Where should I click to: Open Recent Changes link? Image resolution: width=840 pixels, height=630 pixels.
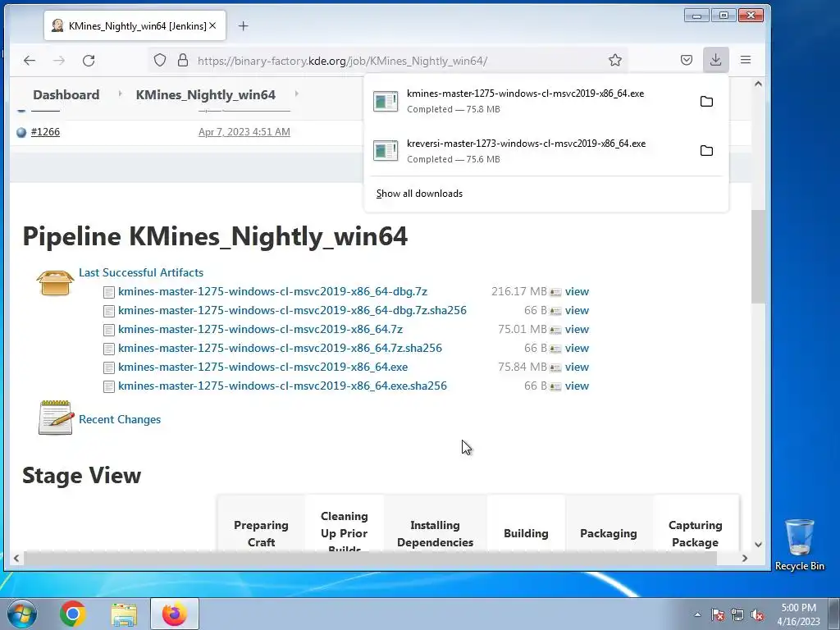click(x=120, y=419)
